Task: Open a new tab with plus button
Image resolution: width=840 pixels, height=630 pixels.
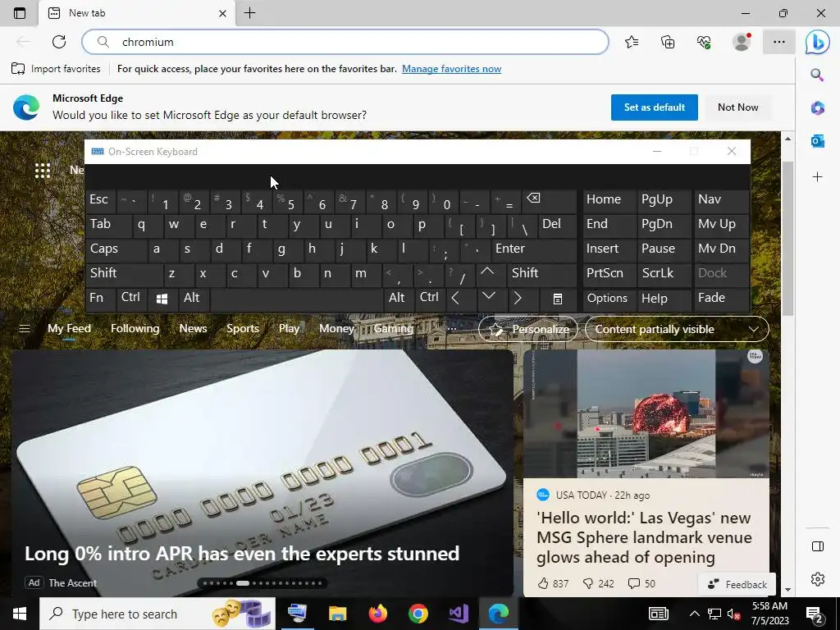Action: pos(249,13)
